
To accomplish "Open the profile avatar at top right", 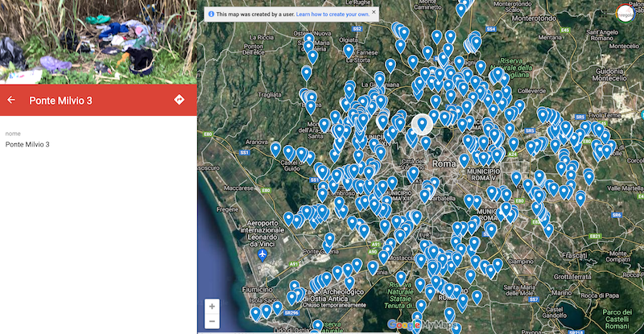I will coord(625,14).
